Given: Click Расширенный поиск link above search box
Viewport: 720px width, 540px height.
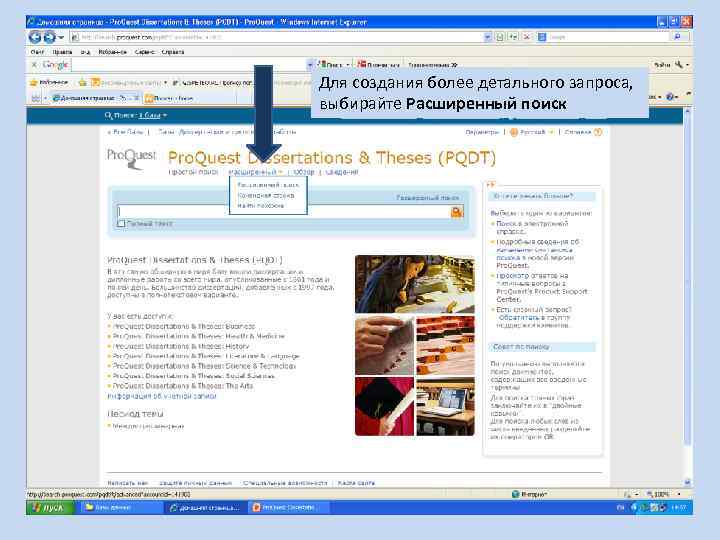Looking at the screenshot, I should click(427, 197).
